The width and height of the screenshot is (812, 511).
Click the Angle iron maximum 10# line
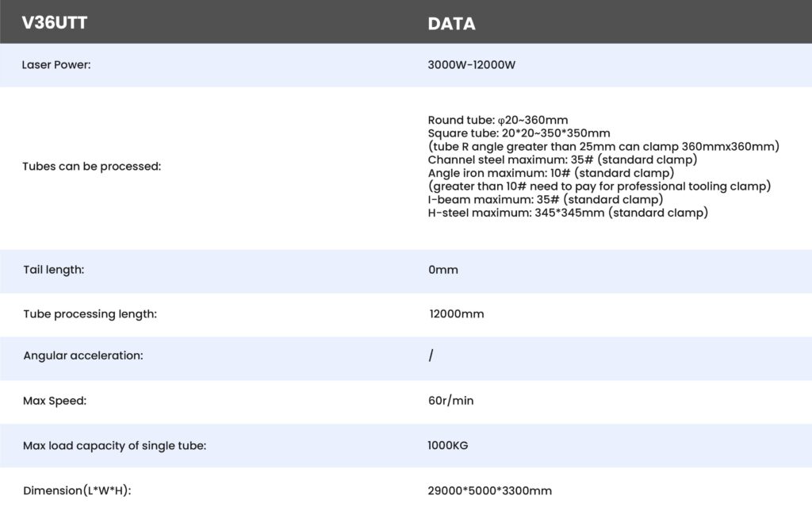click(550, 173)
